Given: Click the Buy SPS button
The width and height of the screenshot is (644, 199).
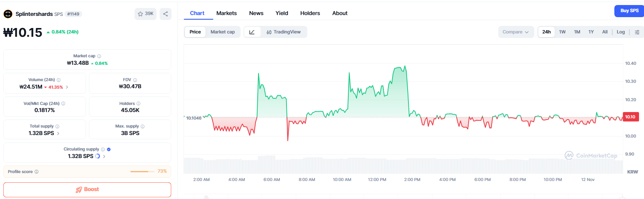Looking at the screenshot, I should [x=629, y=10].
